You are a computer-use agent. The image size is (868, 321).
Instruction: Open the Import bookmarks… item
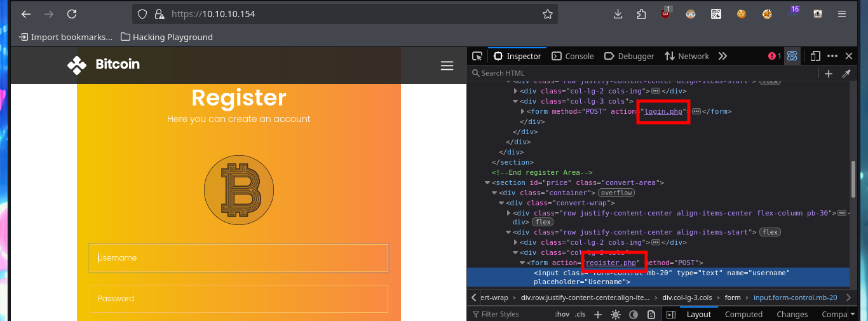65,37
